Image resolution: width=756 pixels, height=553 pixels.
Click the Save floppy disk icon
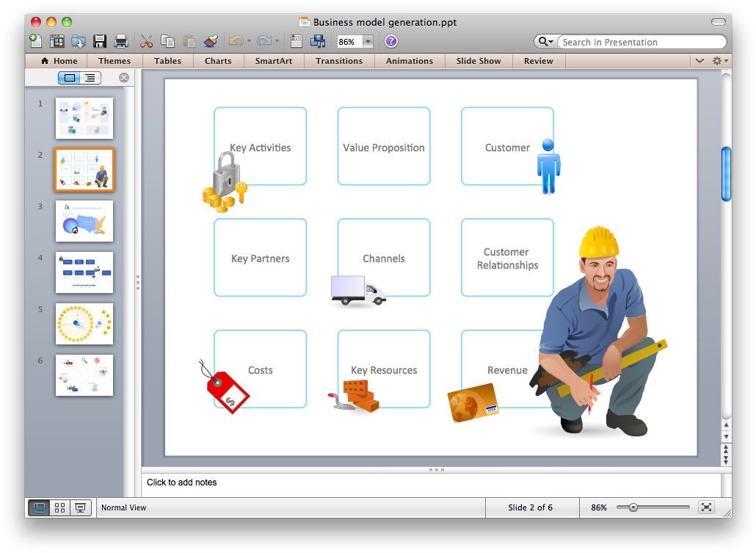tap(100, 41)
